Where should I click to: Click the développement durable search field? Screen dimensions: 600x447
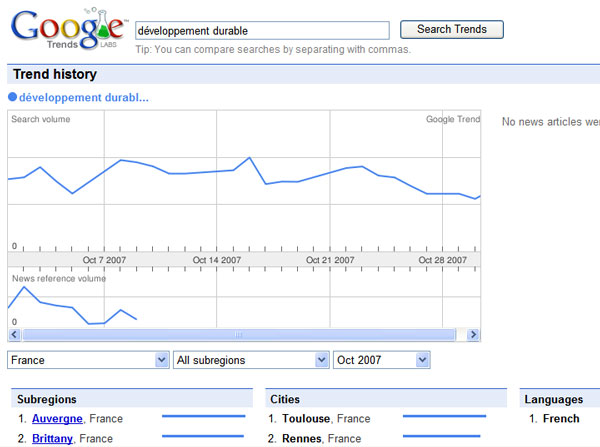click(262, 31)
